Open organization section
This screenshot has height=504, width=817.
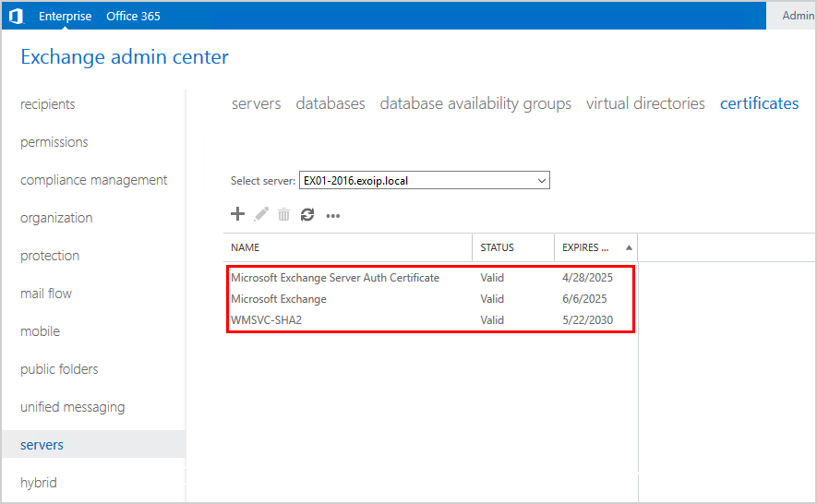56,218
